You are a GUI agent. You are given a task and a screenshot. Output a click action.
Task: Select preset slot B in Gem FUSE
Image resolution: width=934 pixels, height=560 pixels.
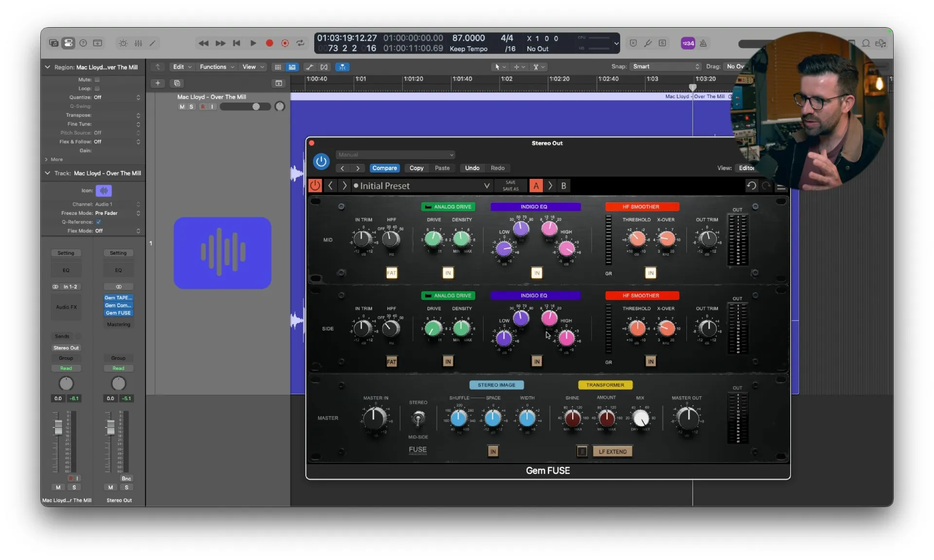coord(564,186)
